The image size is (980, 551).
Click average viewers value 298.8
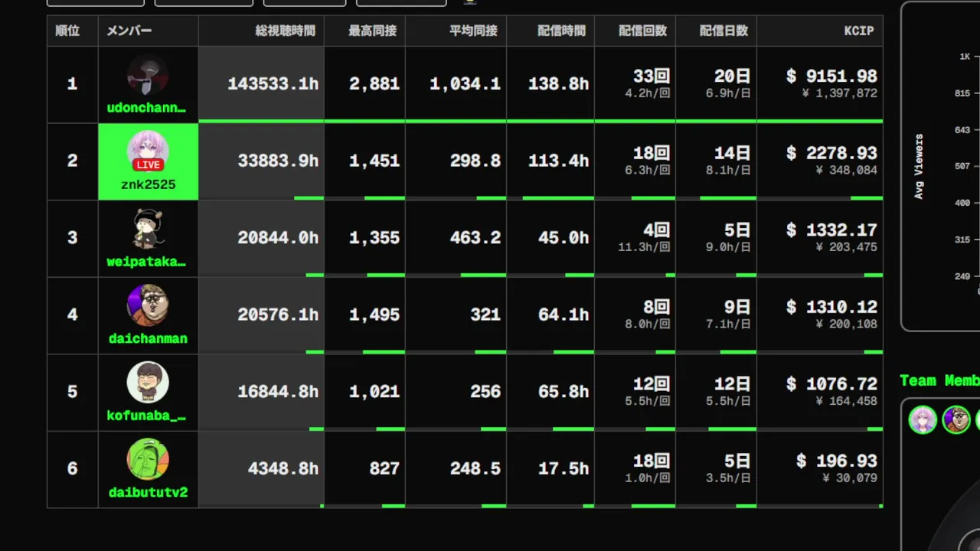point(475,161)
